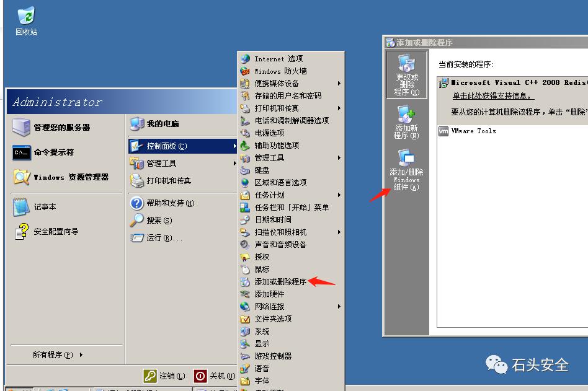
Task: Open Windows 防火墙 from the Control Panel menu
Action: tap(279, 70)
